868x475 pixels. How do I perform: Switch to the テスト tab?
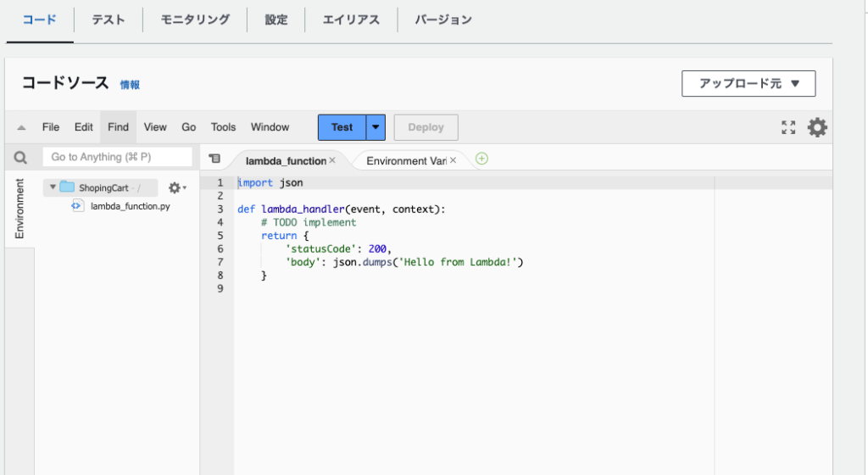tap(108, 20)
